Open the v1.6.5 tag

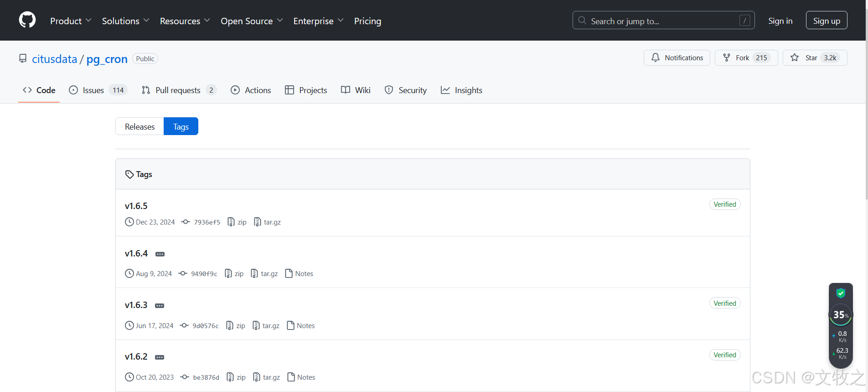coord(136,206)
